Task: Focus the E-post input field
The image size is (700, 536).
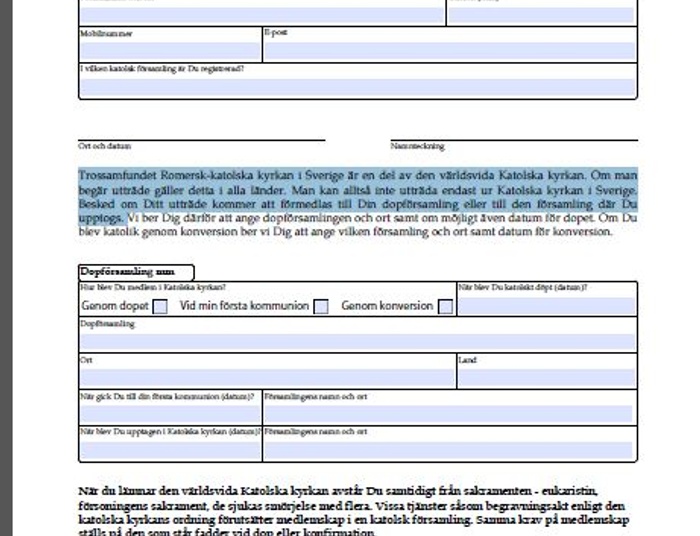Action: click(x=448, y=50)
